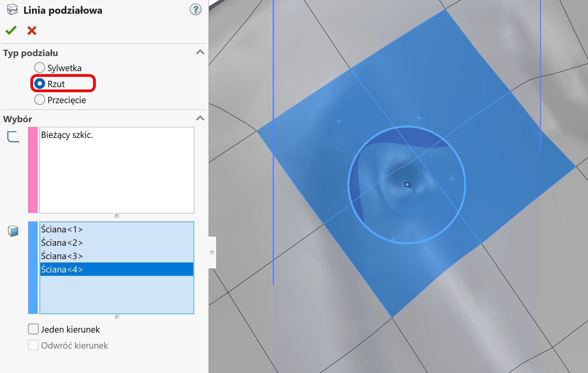Click the green checkmark to accept
The image size is (588, 373).
tap(11, 30)
